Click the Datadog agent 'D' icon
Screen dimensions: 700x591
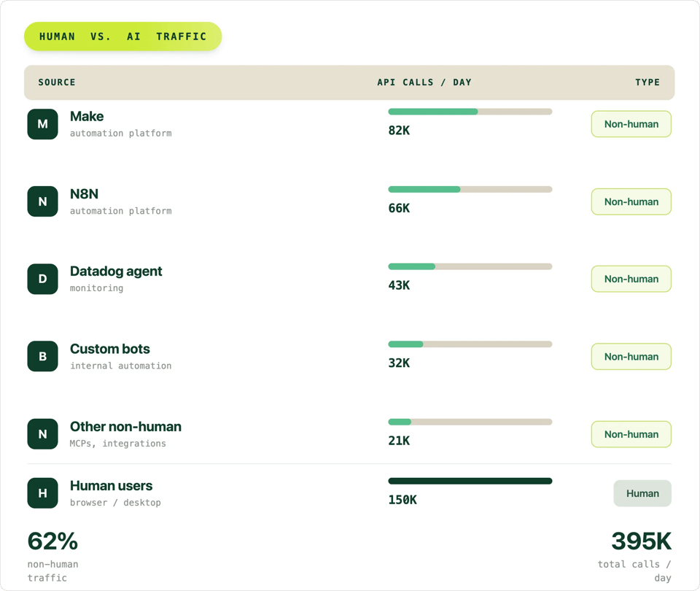(42, 279)
